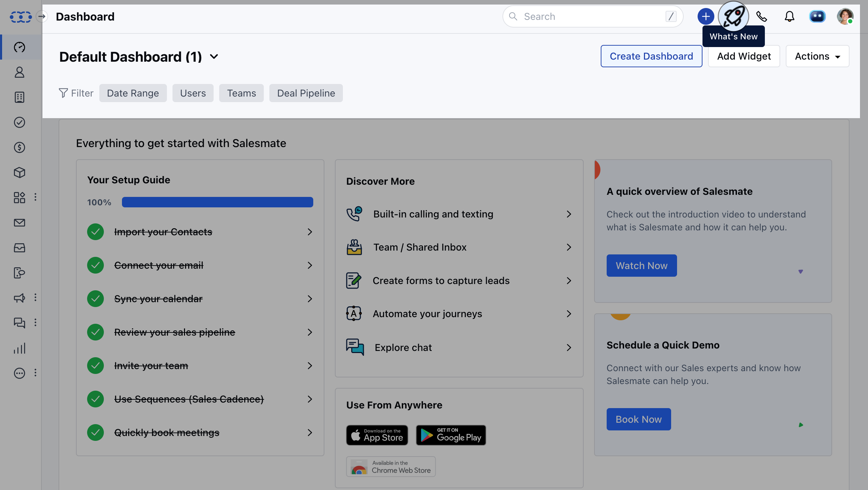Open Products cube icon in sidebar
868x490 pixels.
point(20,173)
